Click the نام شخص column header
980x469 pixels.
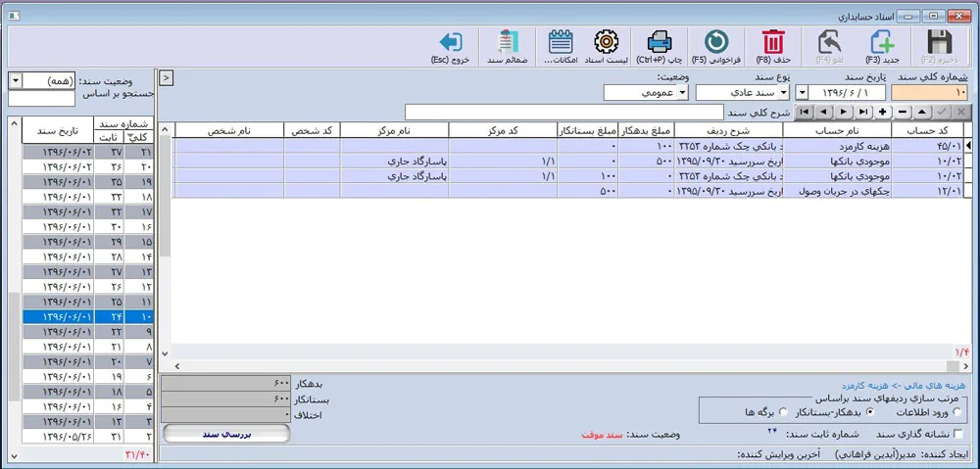coord(229,129)
